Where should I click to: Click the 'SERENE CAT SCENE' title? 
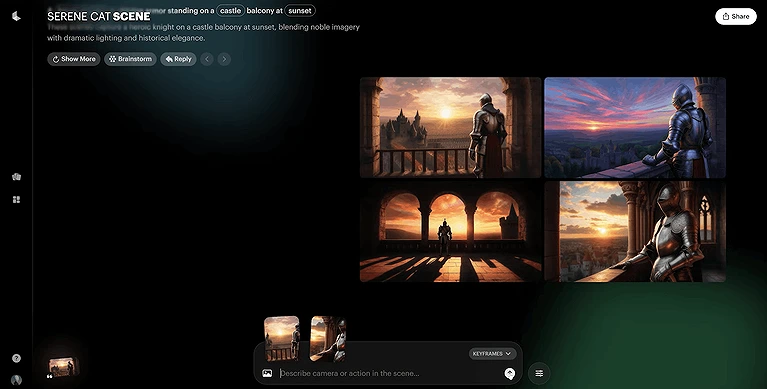99,16
